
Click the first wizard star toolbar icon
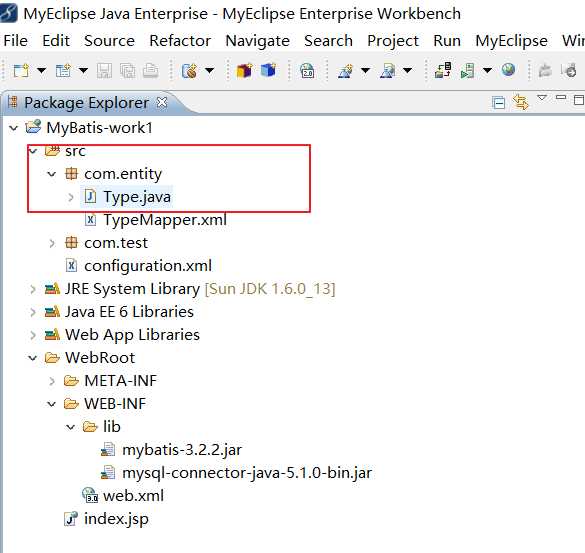[345, 71]
